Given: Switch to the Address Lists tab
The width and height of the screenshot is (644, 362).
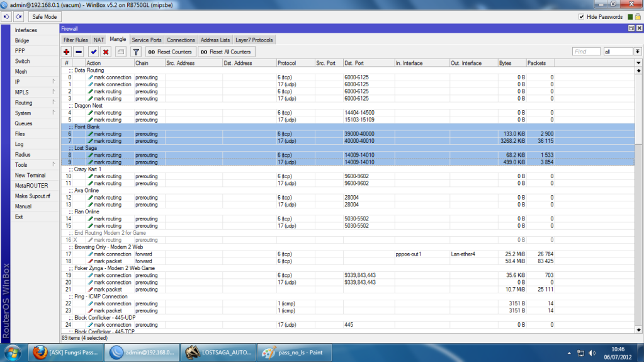Looking at the screenshot, I should (x=215, y=40).
